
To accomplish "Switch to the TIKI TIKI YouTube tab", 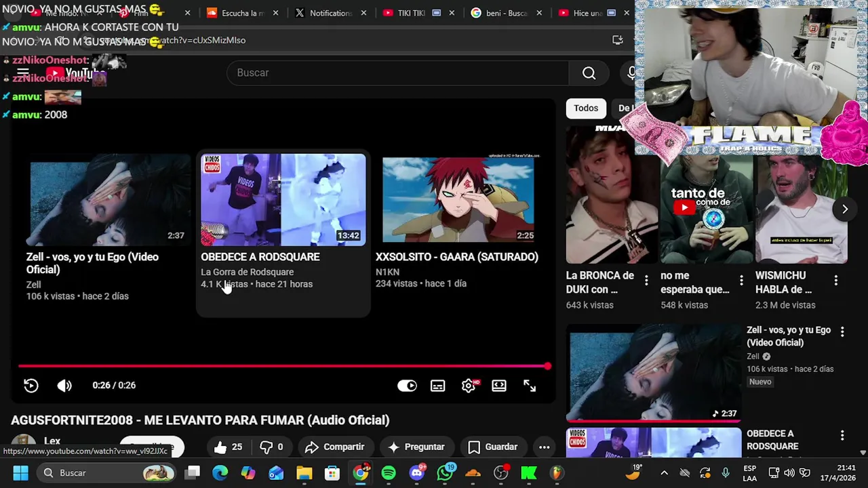I will 419,13.
